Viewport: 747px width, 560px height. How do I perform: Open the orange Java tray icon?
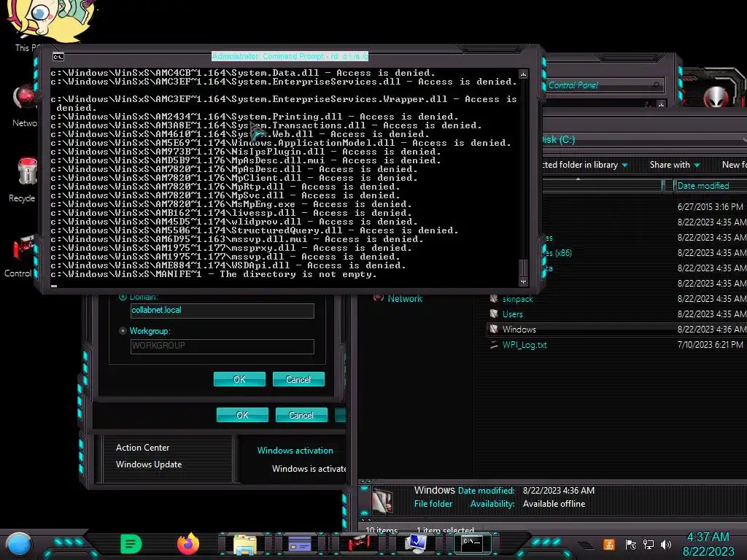coord(608,544)
